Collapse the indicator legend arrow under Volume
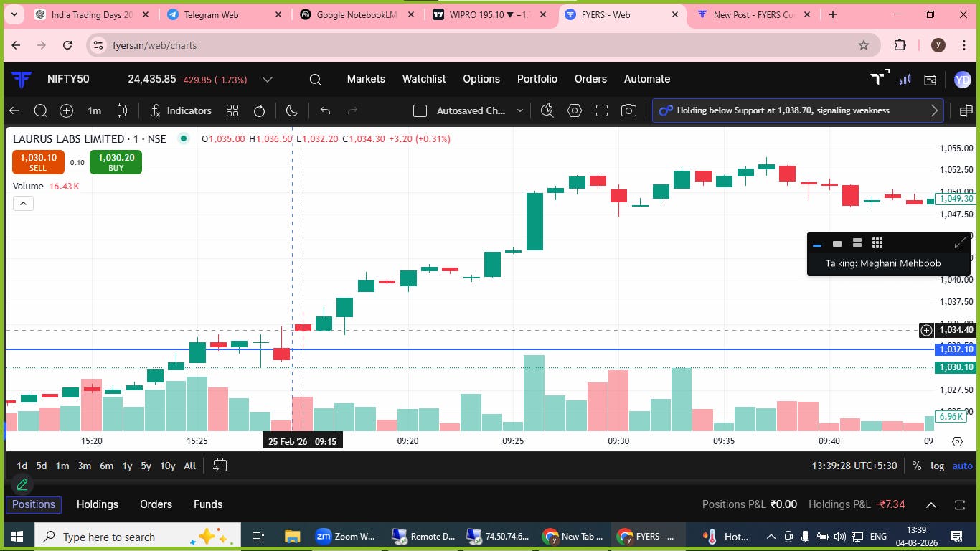Screen dimensions: 980x551 tap(23, 204)
